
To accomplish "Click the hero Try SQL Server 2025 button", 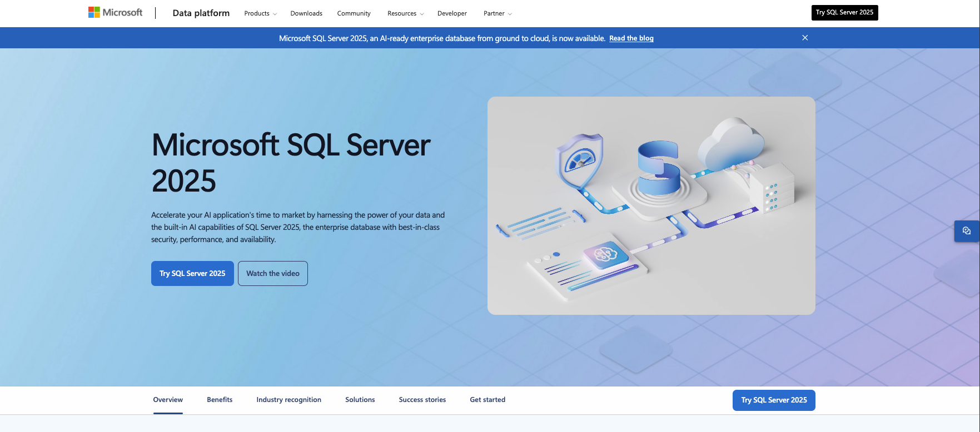I will [192, 274].
